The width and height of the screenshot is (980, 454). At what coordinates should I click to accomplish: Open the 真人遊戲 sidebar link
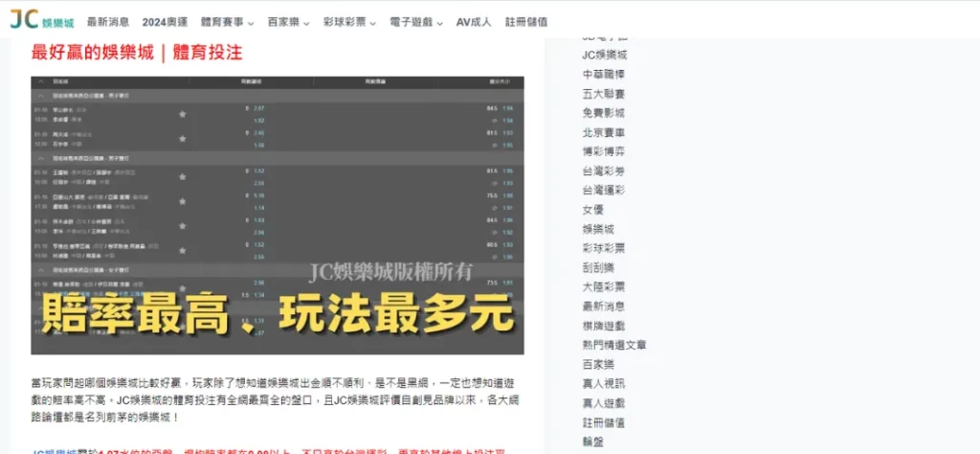click(603, 402)
